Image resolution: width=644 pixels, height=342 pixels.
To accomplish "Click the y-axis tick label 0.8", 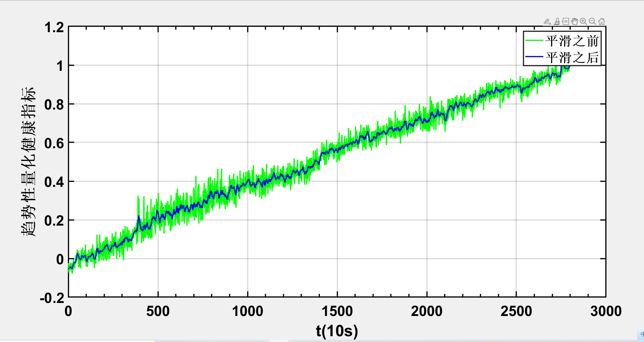I will (x=54, y=105).
